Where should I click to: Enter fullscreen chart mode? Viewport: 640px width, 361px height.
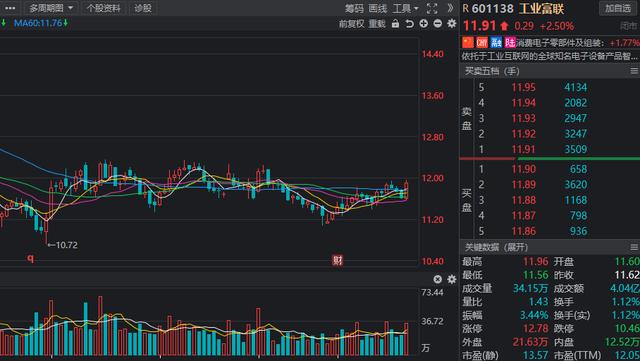pos(432,8)
